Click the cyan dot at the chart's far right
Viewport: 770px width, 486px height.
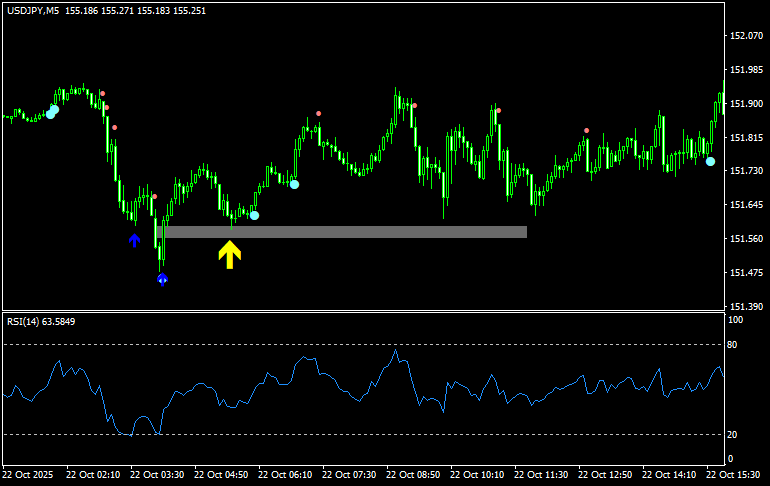pyautogui.click(x=710, y=161)
